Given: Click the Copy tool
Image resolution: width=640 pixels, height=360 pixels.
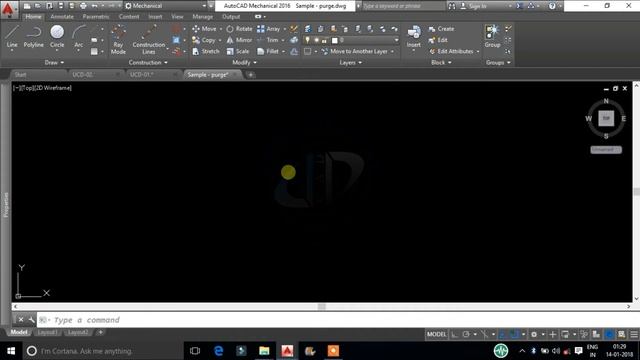Looking at the screenshot, I should pos(204,40).
